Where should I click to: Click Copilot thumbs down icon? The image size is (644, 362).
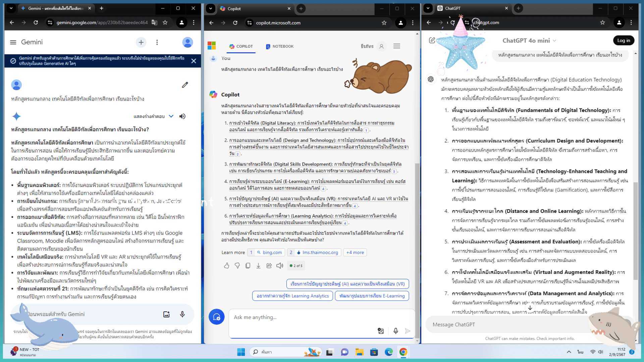[x=237, y=266]
